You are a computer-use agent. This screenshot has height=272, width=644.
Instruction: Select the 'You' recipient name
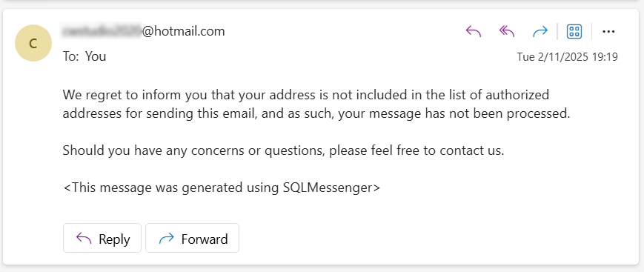(x=96, y=56)
